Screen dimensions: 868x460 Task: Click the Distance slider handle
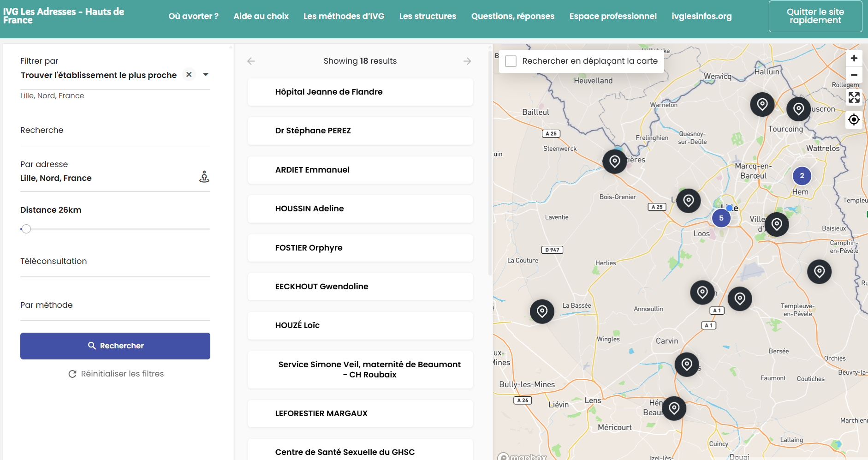[26, 229]
